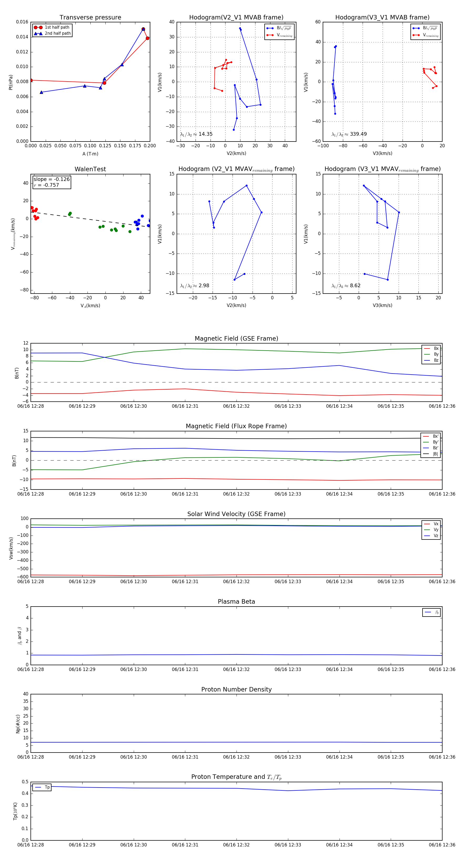The width and height of the screenshot is (473, 868).
Task: Click 'Proton Number Density' panel title
Action: point(236,689)
